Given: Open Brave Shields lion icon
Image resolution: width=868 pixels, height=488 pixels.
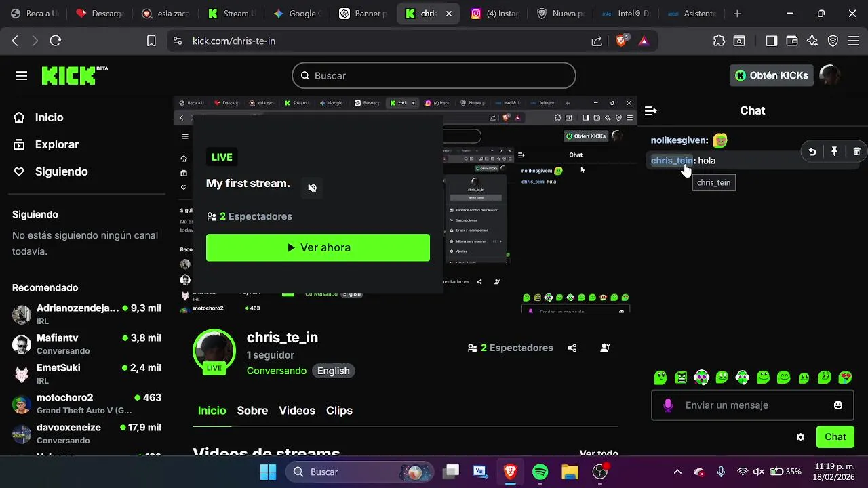Looking at the screenshot, I should coord(621,41).
